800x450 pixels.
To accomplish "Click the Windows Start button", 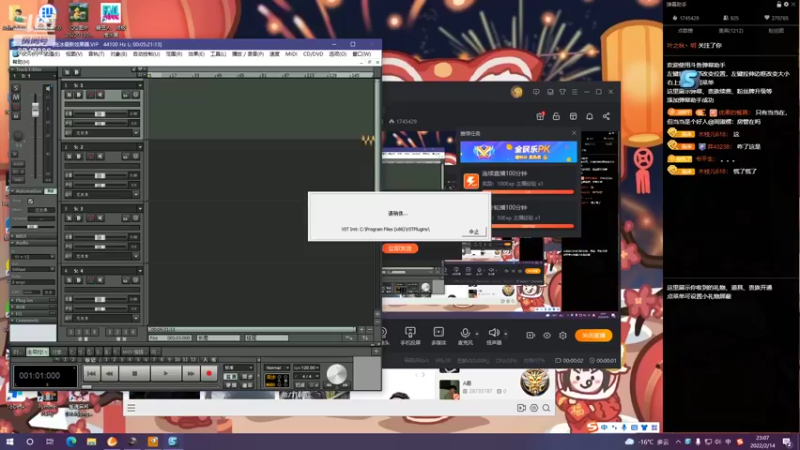I will pyautogui.click(x=9, y=441).
